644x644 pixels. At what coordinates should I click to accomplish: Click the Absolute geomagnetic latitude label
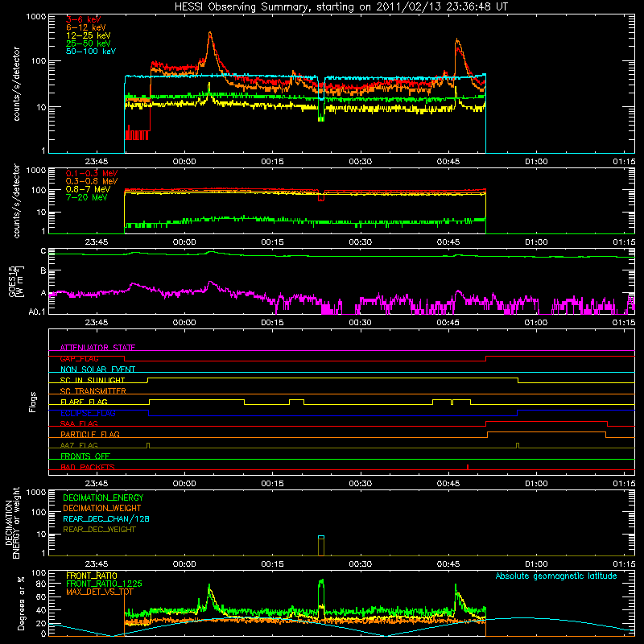pos(556,576)
